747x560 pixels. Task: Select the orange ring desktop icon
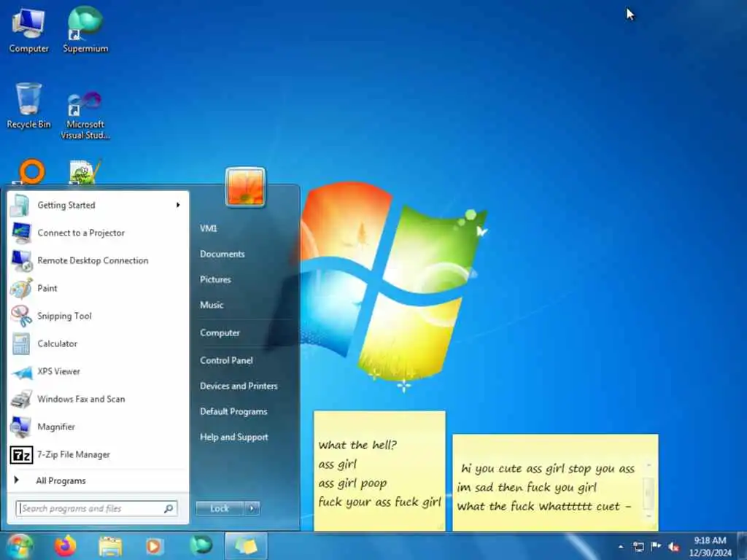pyautogui.click(x=31, y=171)
